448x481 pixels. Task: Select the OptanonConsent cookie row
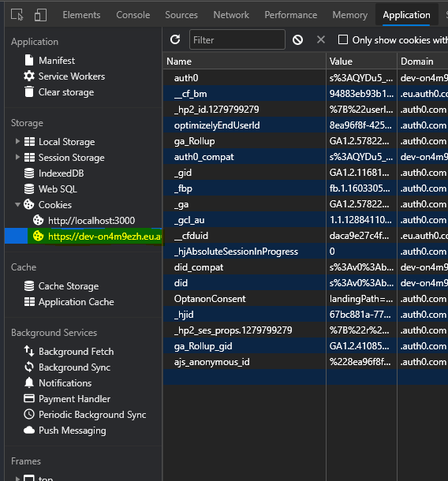[305, 299]
